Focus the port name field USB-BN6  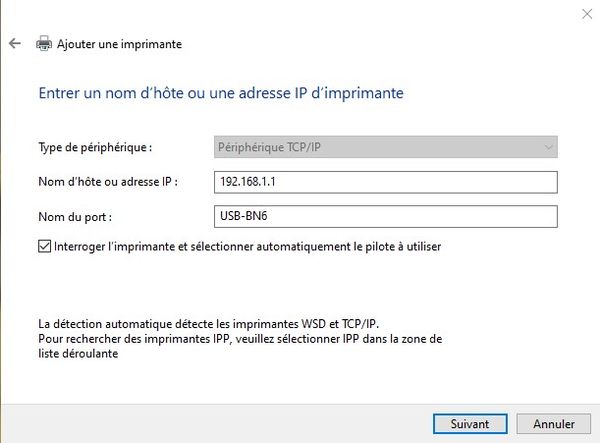(x=385, y=216)
